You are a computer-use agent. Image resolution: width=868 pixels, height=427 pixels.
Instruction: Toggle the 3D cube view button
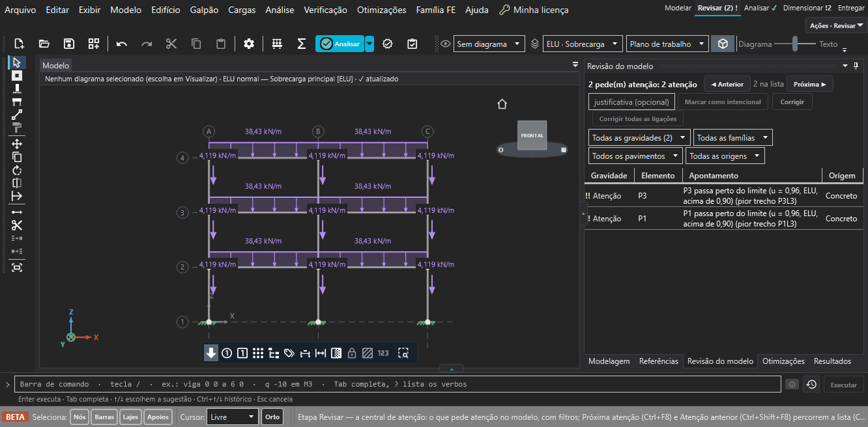pos(723,44)
